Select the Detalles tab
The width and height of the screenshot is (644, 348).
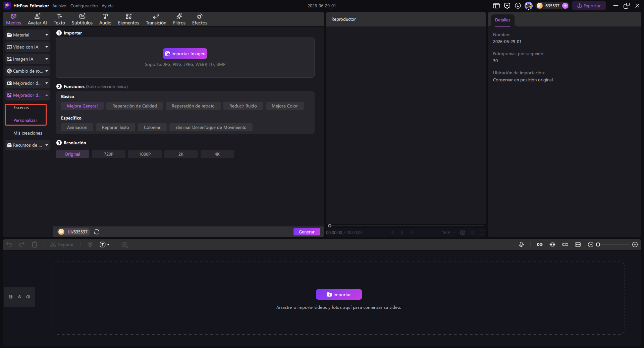502,20
